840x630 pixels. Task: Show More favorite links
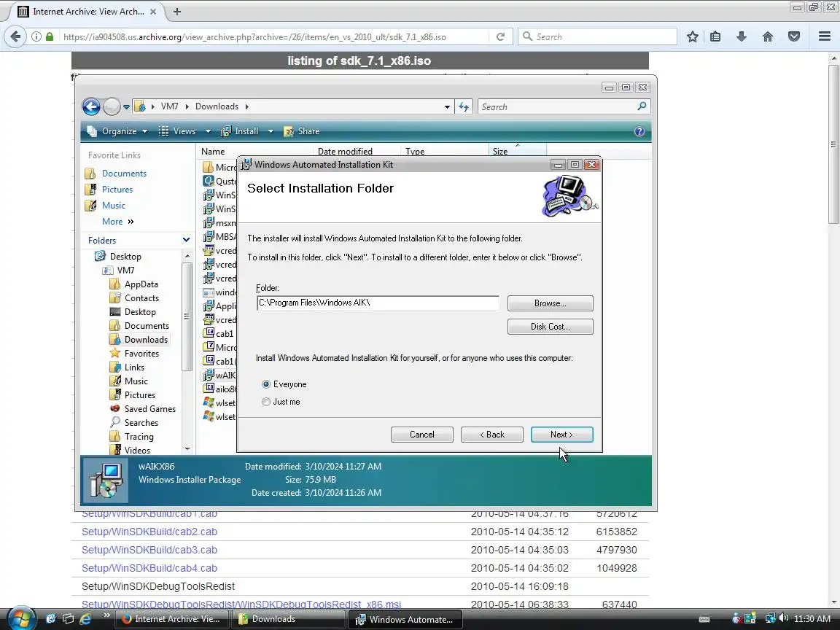tap(117, 221)
